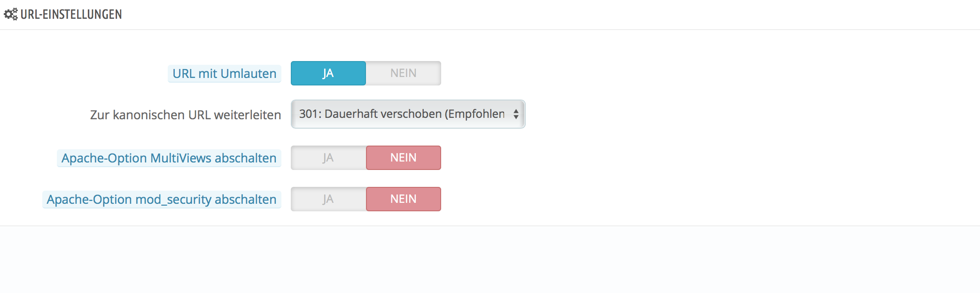Click the 'Apache-Option MultiViews abschalten' label
This screenshot has width=980, height=293.
pyautogui.click(x=169, y=158)
